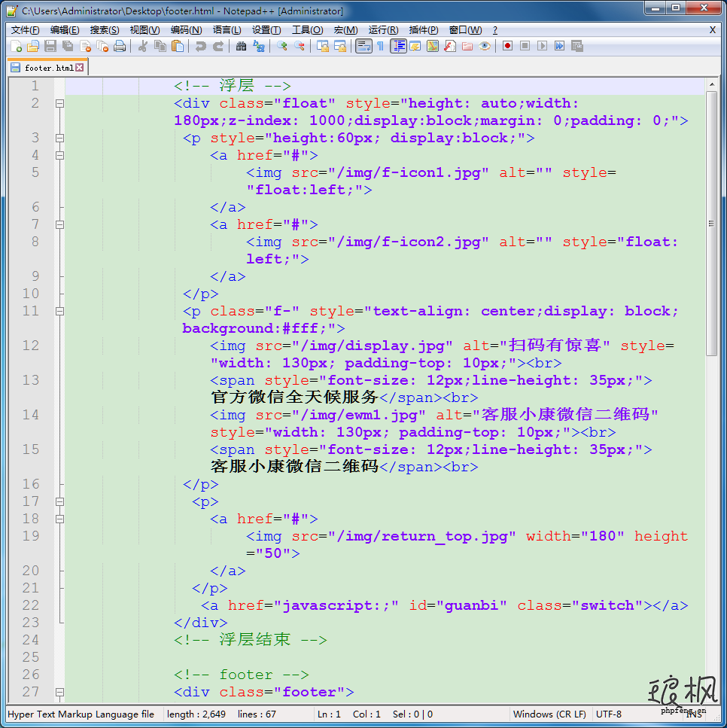The width and height of the screenshot is (727, 728).
Task: Click the Synchronize horizontal scrolling icon
Action: (340, 46)
